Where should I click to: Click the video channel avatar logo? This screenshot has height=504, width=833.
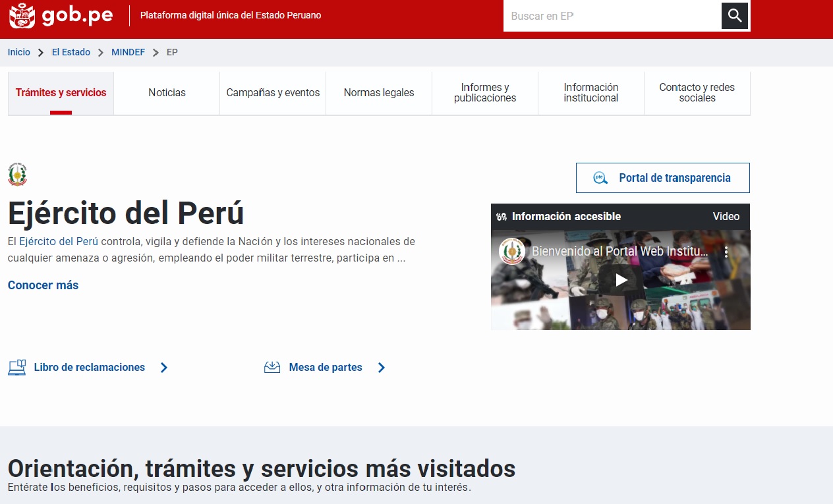click(x=512, y=252)
